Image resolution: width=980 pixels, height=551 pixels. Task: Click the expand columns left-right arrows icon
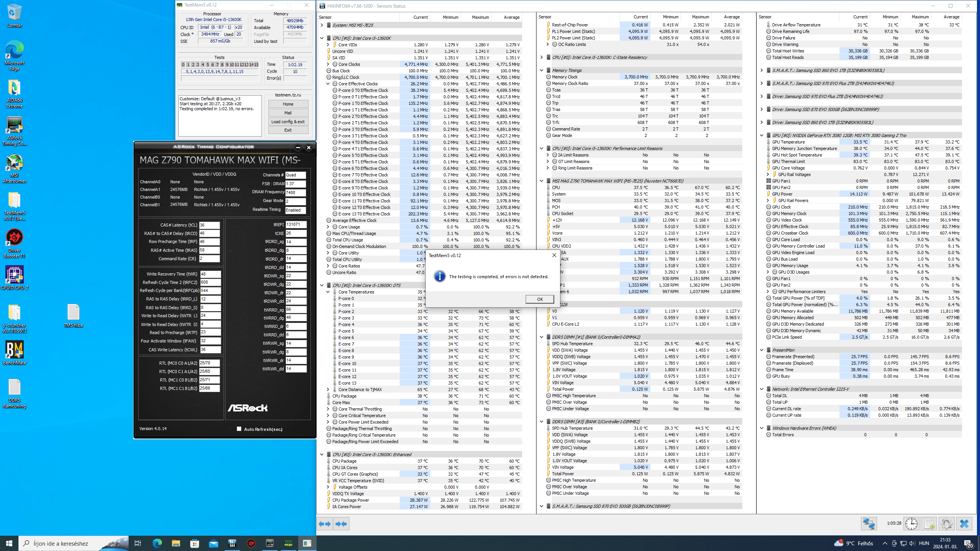tap(325, 524)
